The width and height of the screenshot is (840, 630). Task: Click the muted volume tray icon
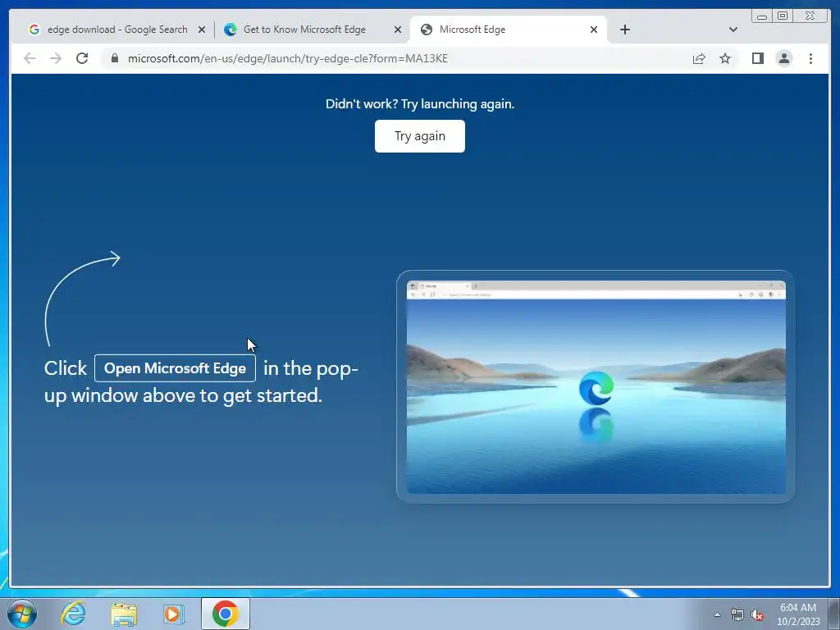point(757,615)
